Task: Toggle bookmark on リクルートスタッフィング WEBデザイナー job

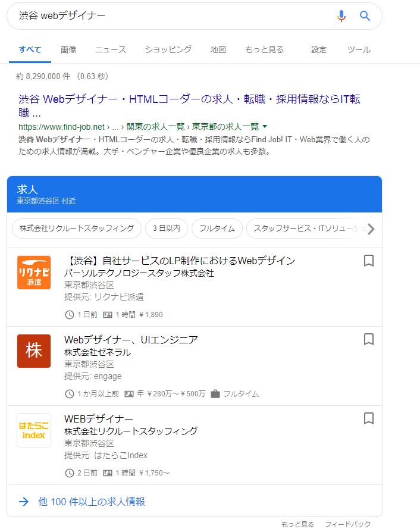Action: tap(368, 418)
